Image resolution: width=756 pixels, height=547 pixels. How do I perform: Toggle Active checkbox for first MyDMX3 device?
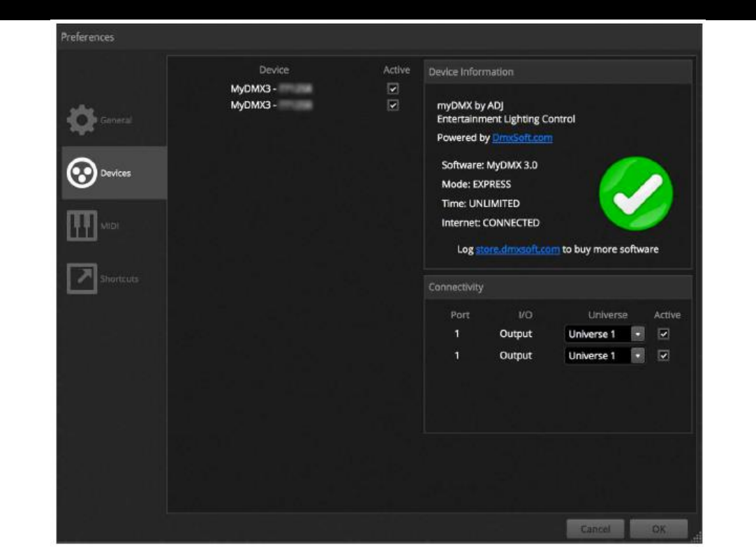coord(393,89)
